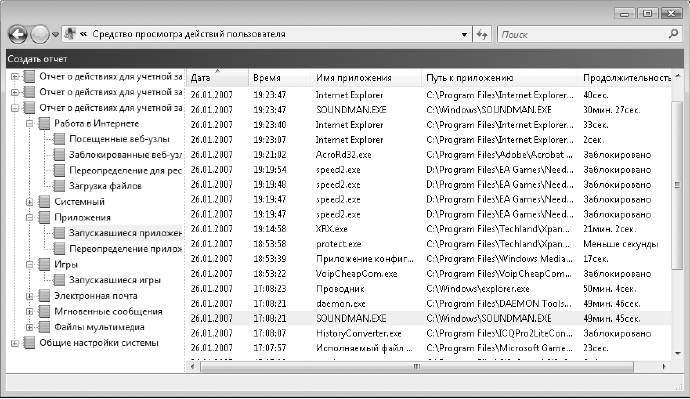Click the Приложения node icon
This screenshot has width=690, height=399.
click(44, 217)
